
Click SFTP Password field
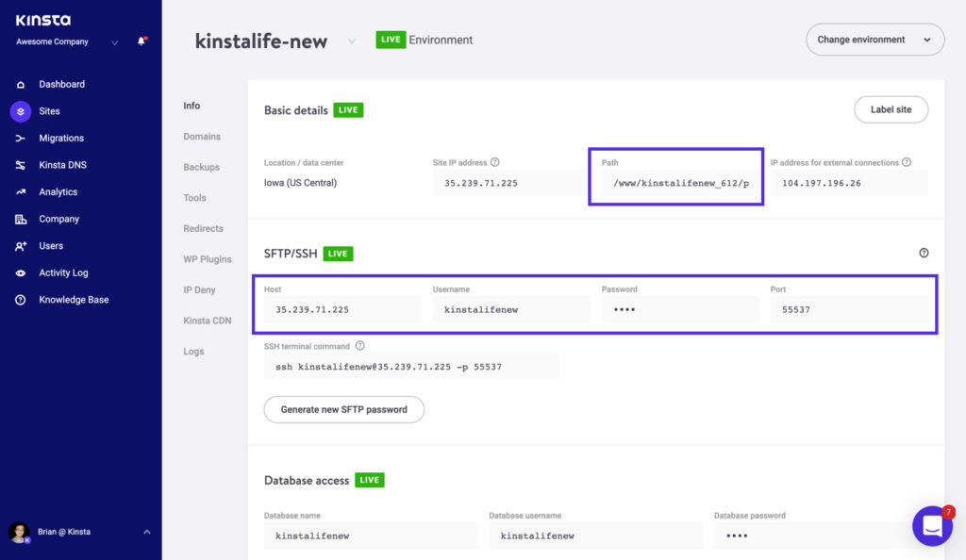680,310
